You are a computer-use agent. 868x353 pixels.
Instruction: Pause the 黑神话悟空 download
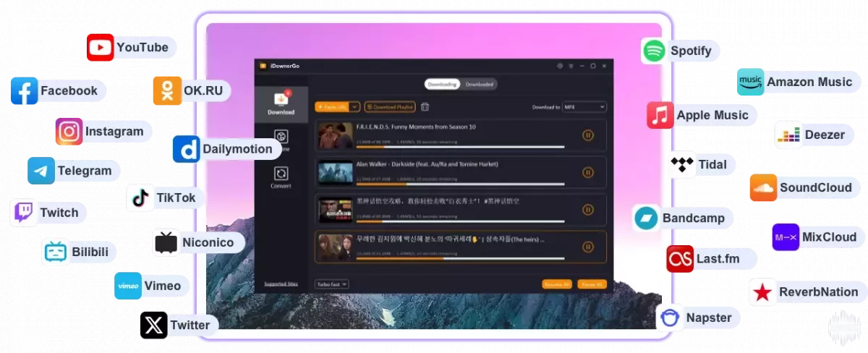(588, 210)
